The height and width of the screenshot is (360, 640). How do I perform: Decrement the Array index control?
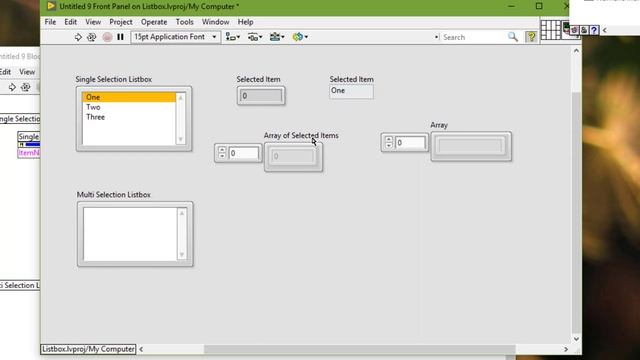click(x=389, y=145)
